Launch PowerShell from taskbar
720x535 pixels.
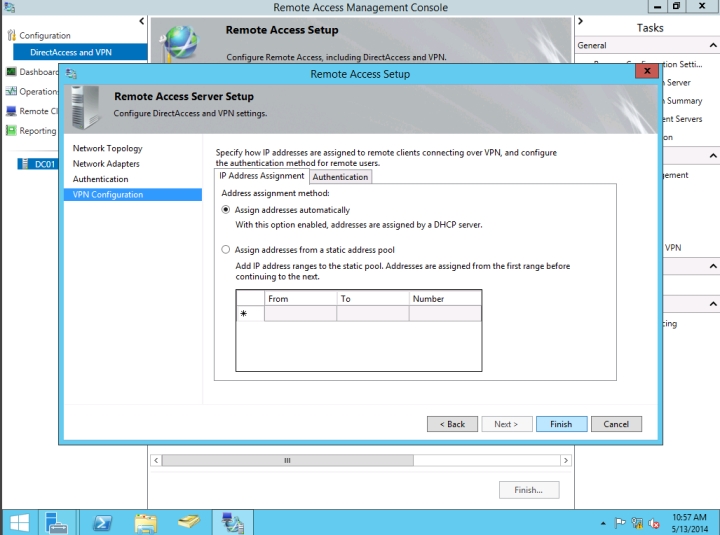(x=102, y=523)
